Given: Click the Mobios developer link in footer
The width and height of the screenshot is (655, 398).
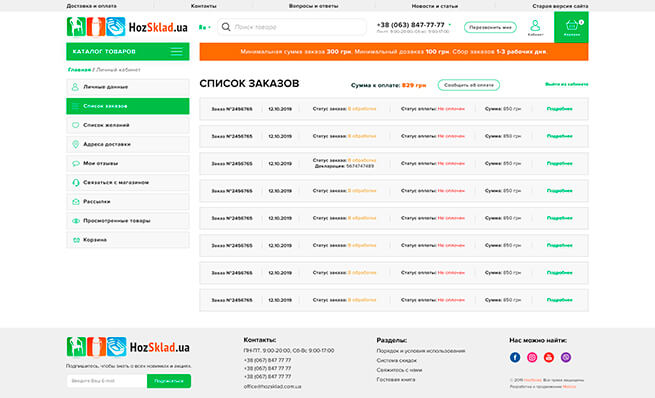Looking at the screenshot, I should (x=569, y=387).
